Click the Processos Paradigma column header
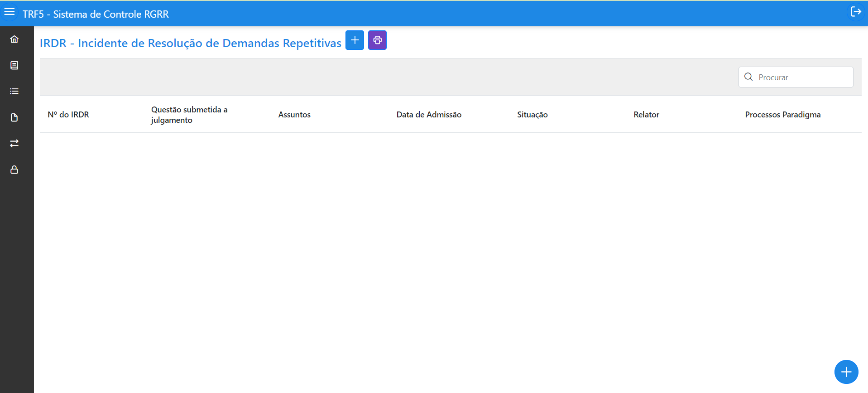The height and width of the screenshot is (393, 868). [x=783, y=115]
